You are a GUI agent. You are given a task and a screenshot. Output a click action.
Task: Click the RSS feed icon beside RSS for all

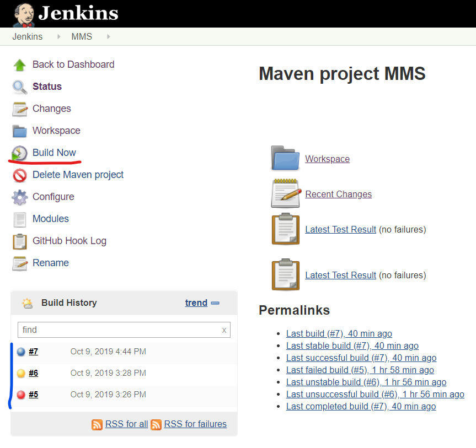coord(97,425)
